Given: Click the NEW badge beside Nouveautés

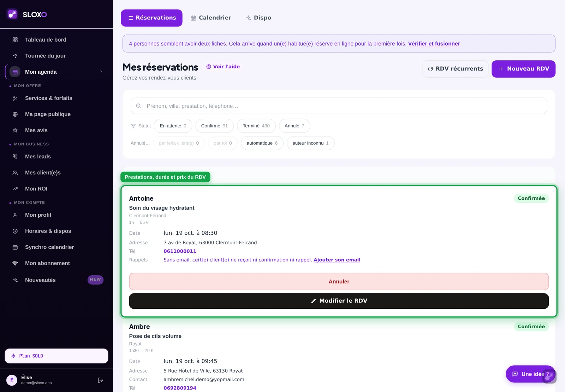Looking at the screenshot, I should click(95, 279).
